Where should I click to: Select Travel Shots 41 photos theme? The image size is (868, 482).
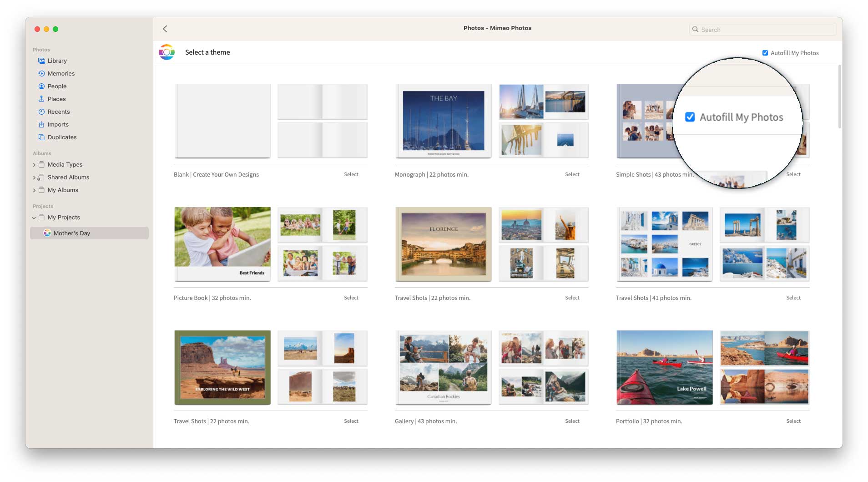pos(793,298)
